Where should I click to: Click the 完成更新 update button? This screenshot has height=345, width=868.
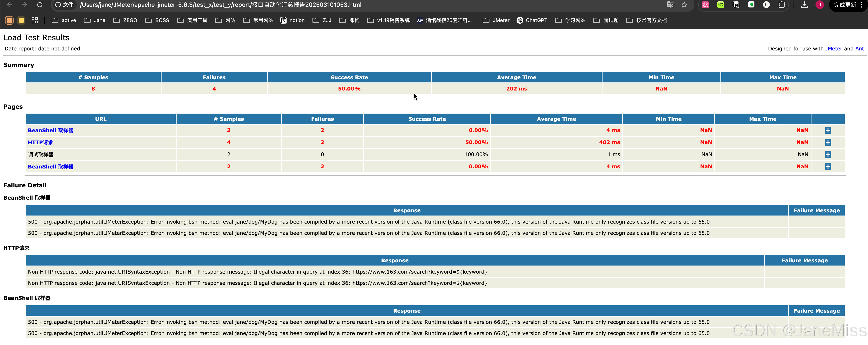click(845, 5)
